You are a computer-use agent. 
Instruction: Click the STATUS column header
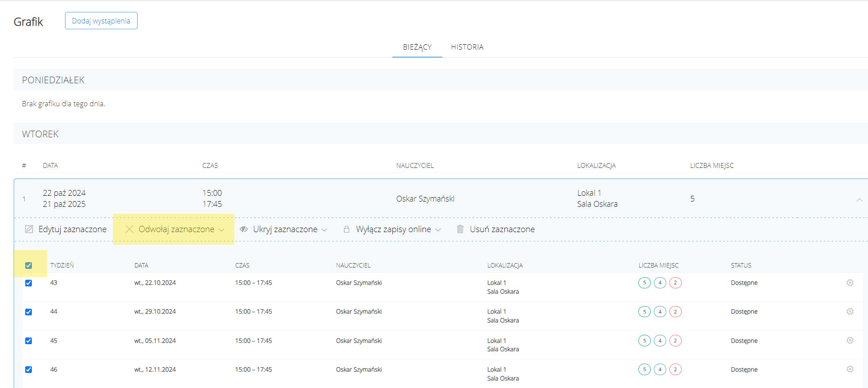click(x=741, y=265)
